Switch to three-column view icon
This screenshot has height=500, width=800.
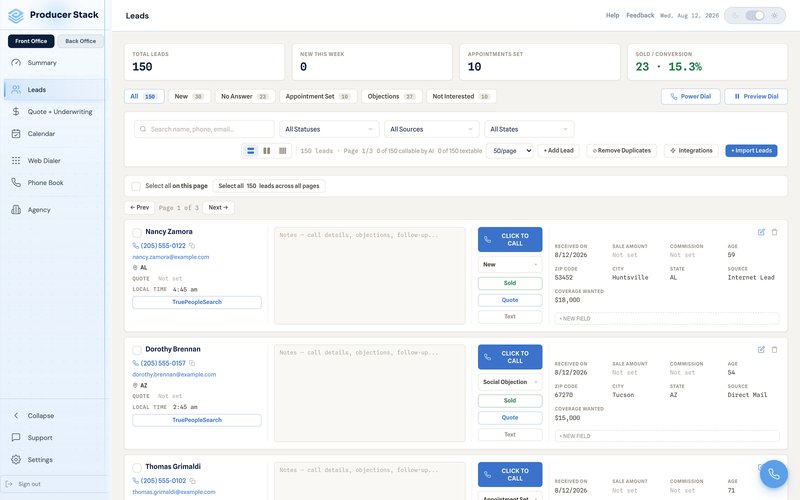(x=283, y=151)
